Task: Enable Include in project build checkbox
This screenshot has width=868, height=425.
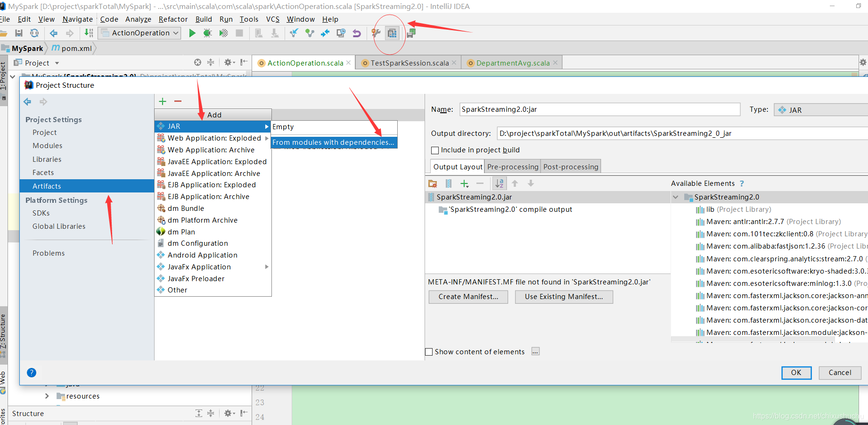Action: point(435,150)
